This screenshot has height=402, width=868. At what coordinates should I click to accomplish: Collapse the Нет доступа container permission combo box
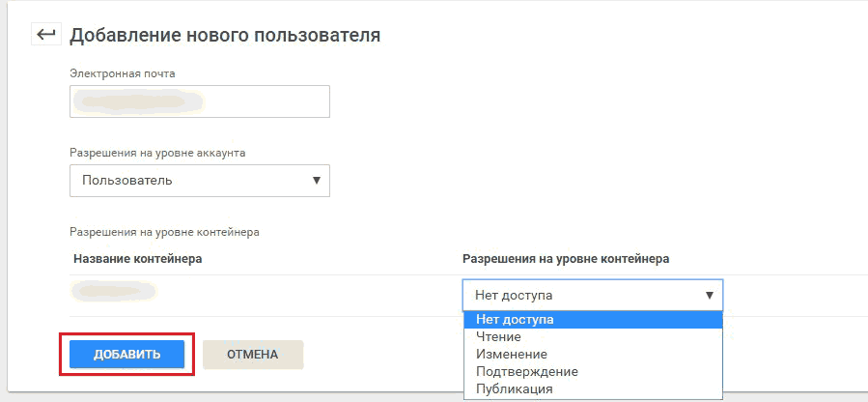point(593,295)
